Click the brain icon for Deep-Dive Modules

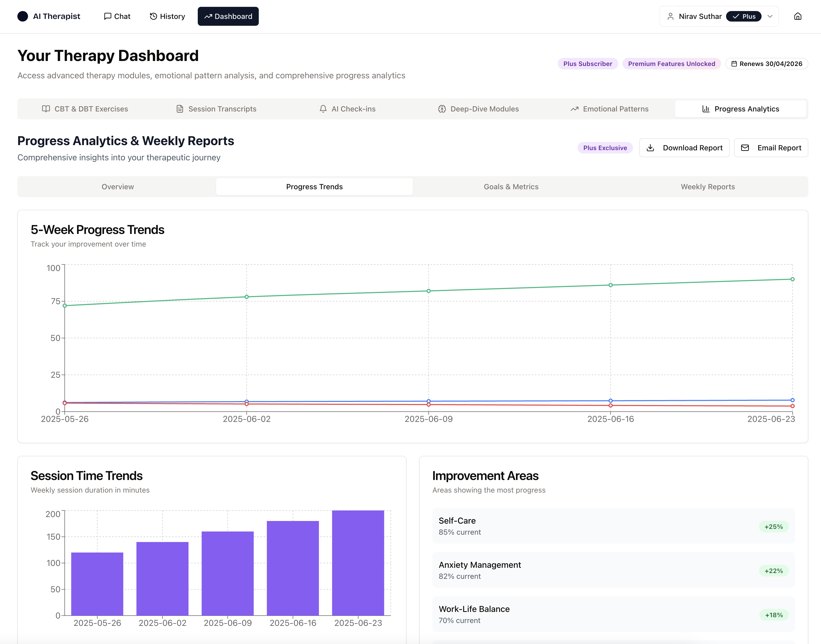click(x=442, y=109)
